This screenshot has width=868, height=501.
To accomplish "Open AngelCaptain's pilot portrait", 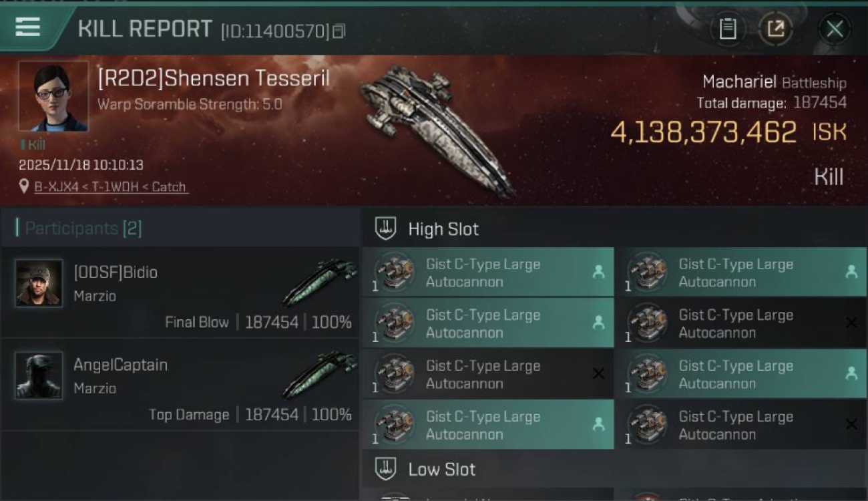I will tap(39, 375).
